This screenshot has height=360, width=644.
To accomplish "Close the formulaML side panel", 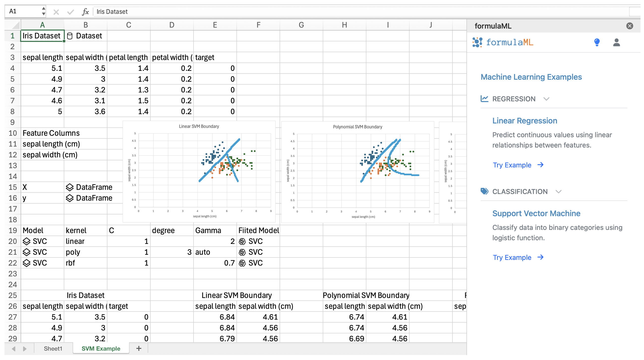I will tap(630, 26).
